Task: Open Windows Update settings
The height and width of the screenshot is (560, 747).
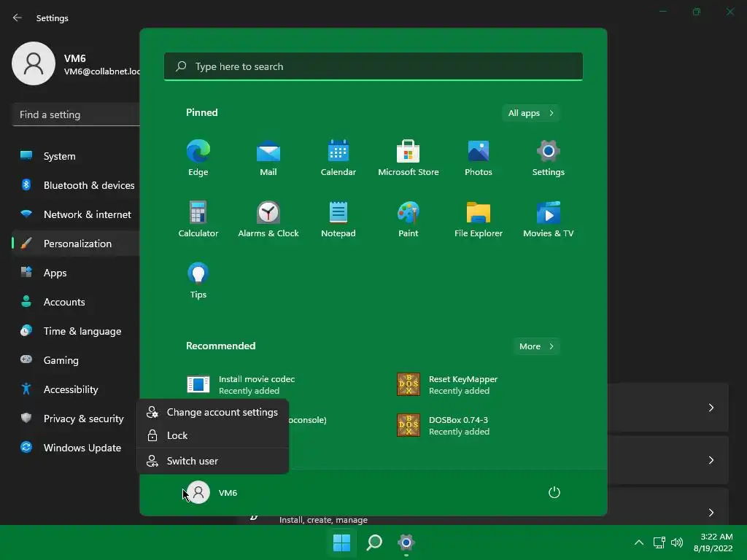Action: pyautogui.click(x=76, y=448)
